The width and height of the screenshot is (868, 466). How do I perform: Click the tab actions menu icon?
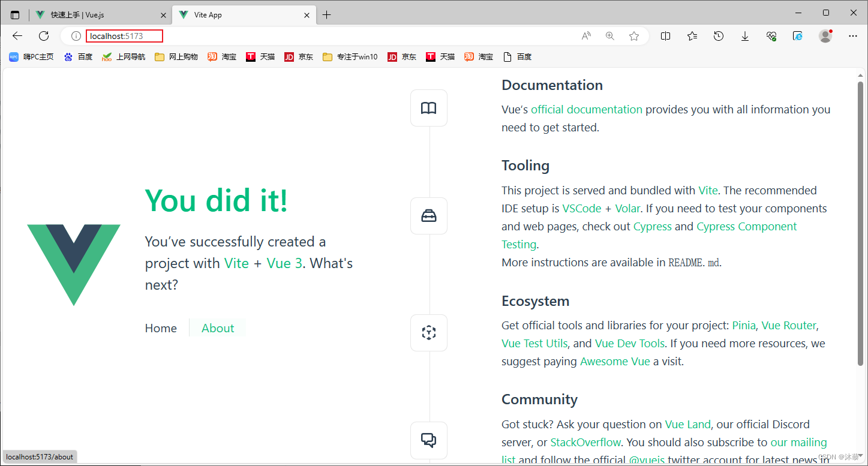[15, 15]
